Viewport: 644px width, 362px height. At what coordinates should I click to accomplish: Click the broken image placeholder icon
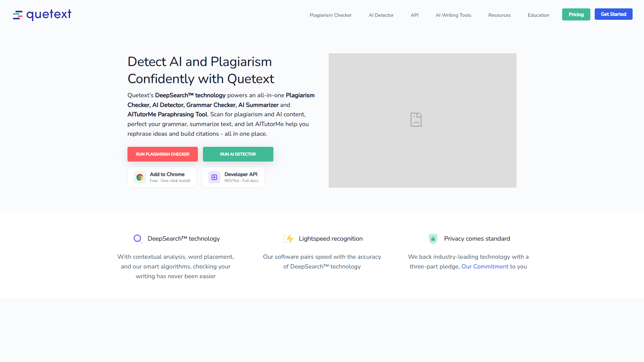coord(416,120)
